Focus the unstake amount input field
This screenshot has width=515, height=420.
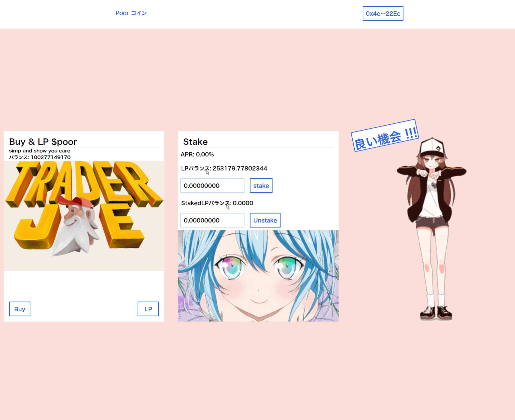(212, 220)
